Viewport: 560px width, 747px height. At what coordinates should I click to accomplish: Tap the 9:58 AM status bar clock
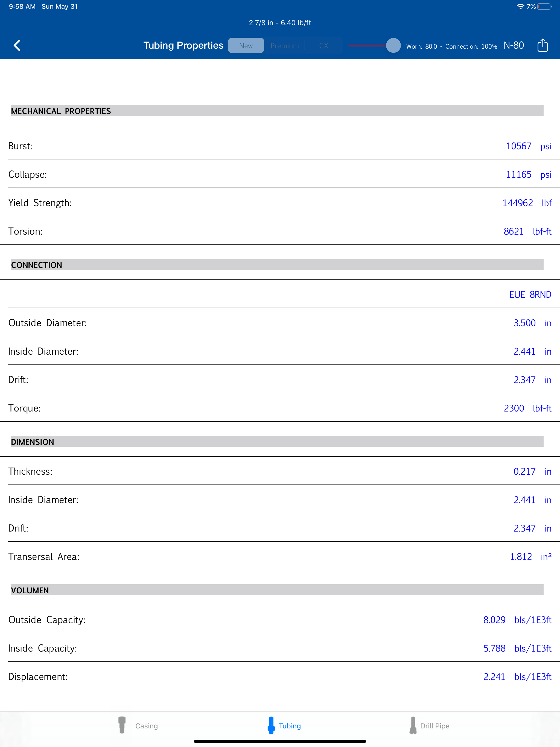point(22,6)
